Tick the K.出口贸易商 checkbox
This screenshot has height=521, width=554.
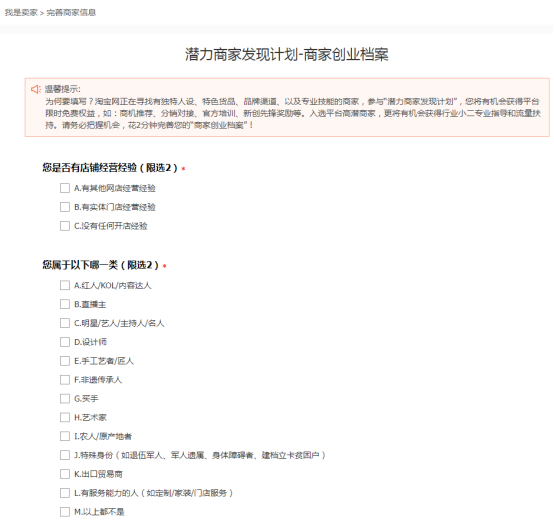click(65, 474)
